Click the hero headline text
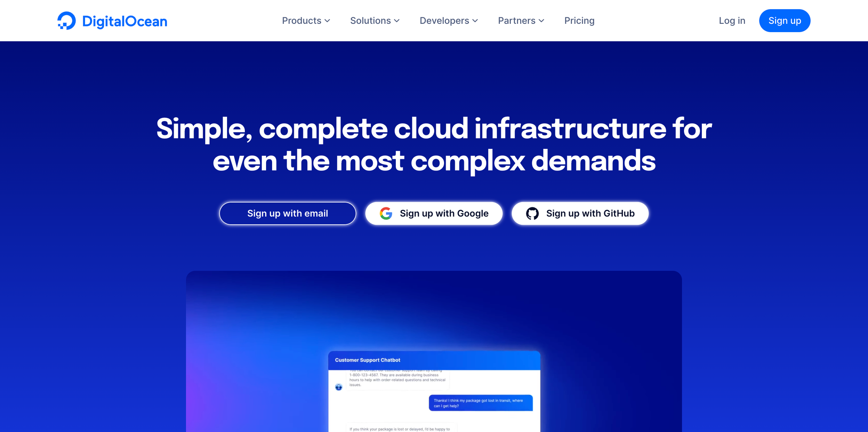Viewport: 868px width, 432px height. coord(434,144)
